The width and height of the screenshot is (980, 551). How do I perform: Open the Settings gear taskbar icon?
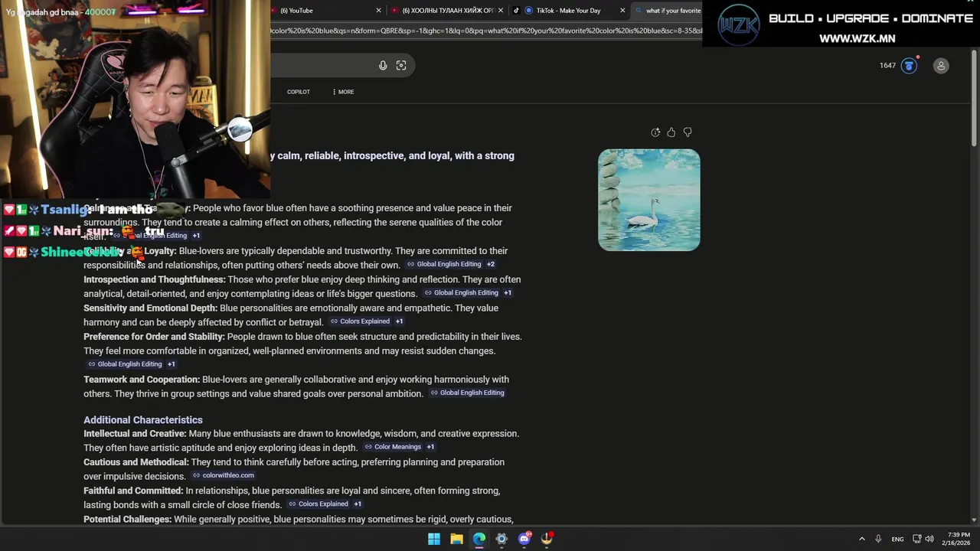(501, 539)
